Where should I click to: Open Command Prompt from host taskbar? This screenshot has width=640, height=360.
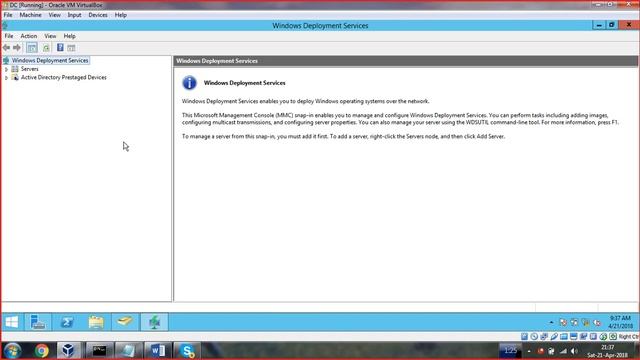point(99,351)
